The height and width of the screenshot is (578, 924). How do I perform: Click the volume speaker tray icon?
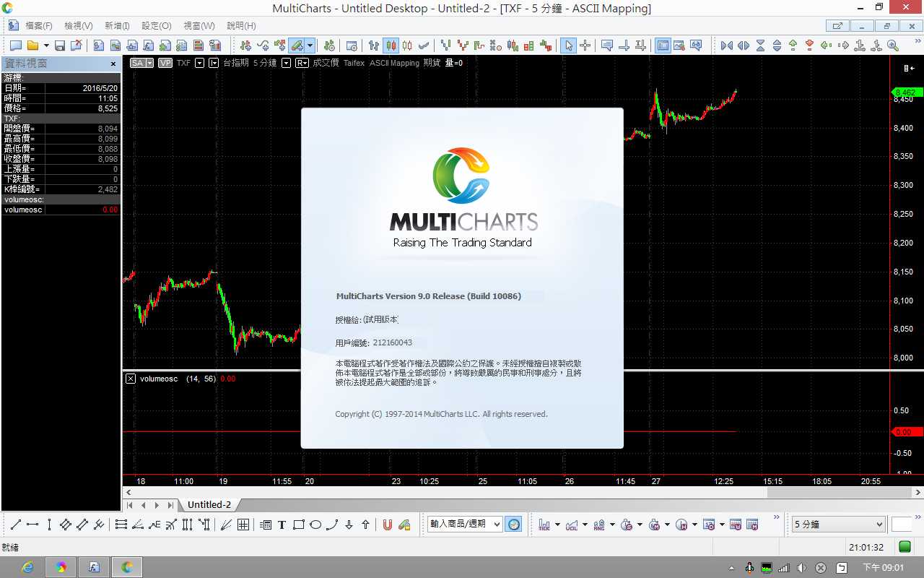tap(802, 568)
